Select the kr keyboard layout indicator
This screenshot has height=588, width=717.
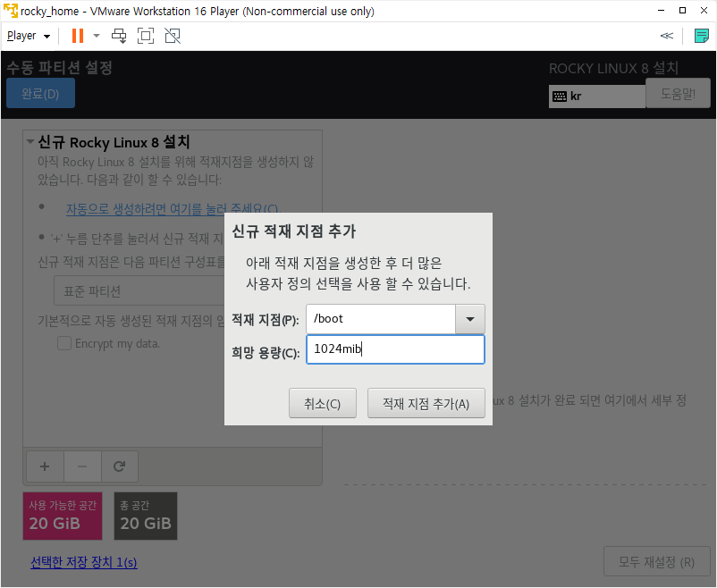click(x=596, y=97)
